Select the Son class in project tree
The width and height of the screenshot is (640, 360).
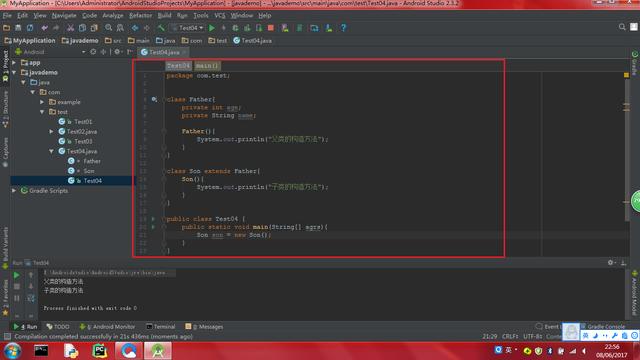pyautogui.click(x=81, y=171)
